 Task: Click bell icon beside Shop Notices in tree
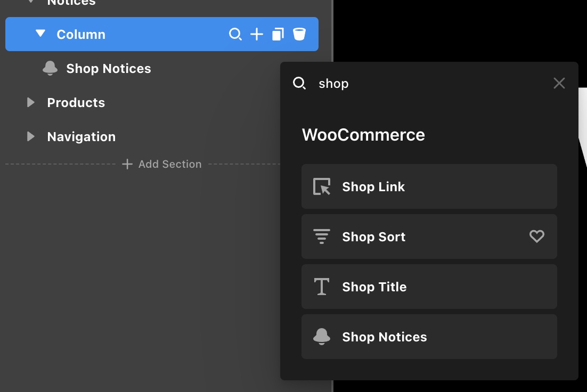coord(50,69)
